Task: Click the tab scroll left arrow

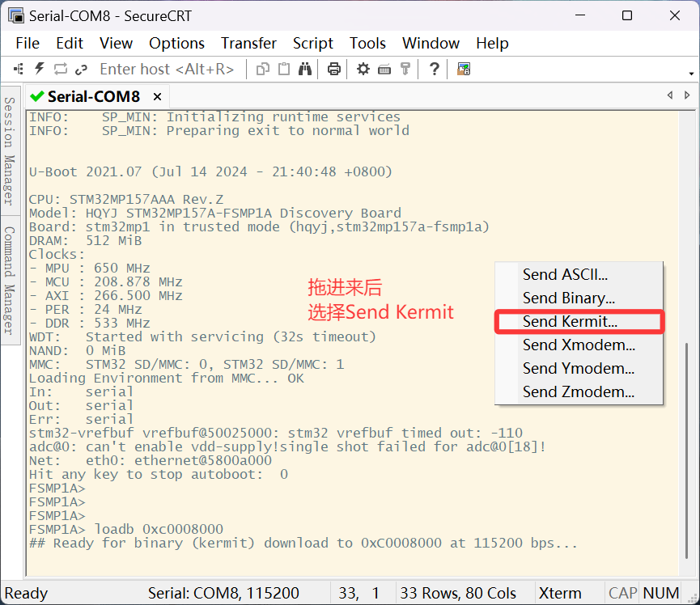Action: pyautogui.click(x=669, y=95)
